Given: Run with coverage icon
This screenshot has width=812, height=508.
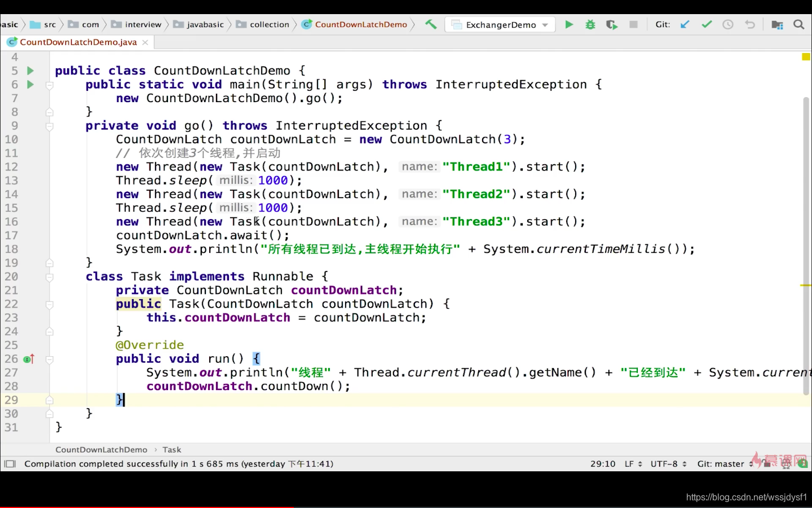Looking at the screenshot, I should pyautogui.click(x=612, y=24).
